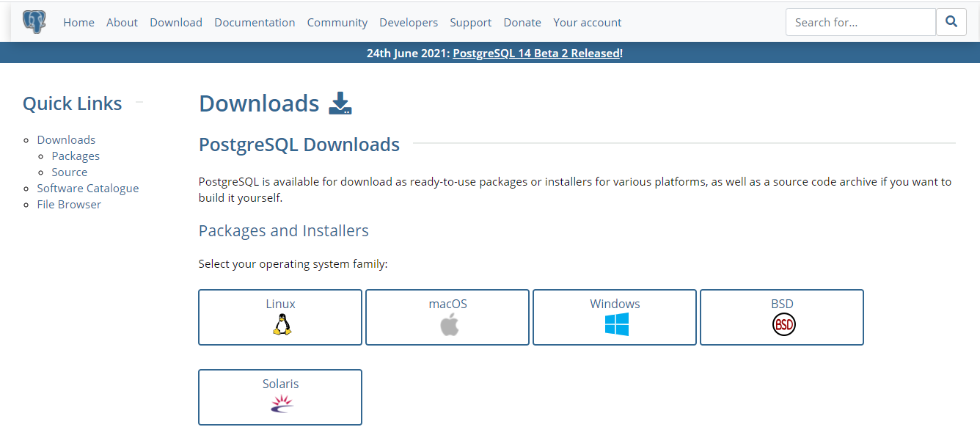Screen dimensions: 980x438
Task: Click the download icon beside Downloads heading
Action: pos(340,103)
